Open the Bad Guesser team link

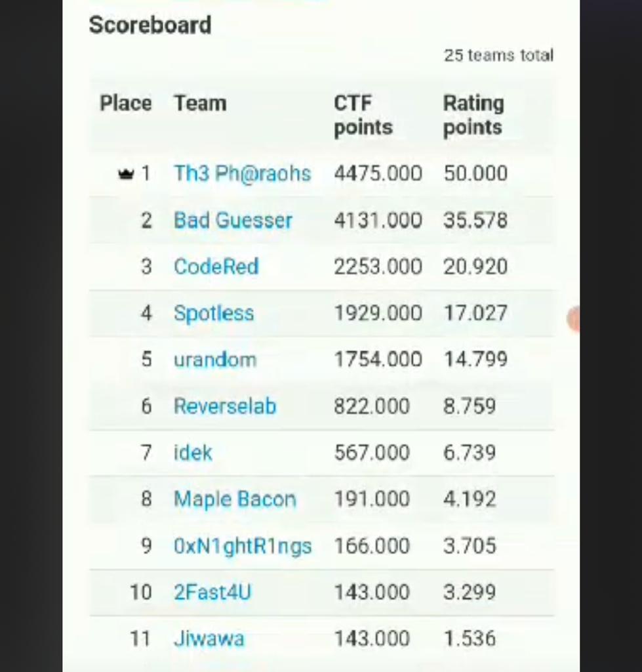[x=233, y=220]
